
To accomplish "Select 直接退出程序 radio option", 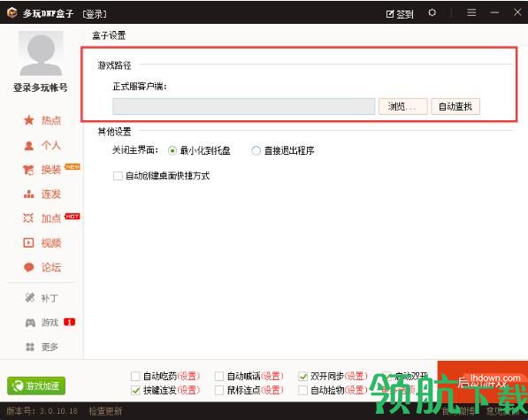I will click(x=256, y=151).
